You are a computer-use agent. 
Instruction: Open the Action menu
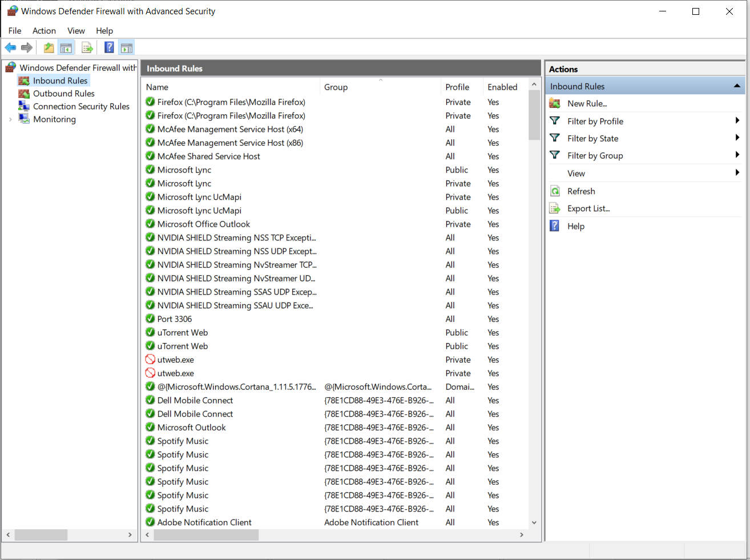[44, 31]
